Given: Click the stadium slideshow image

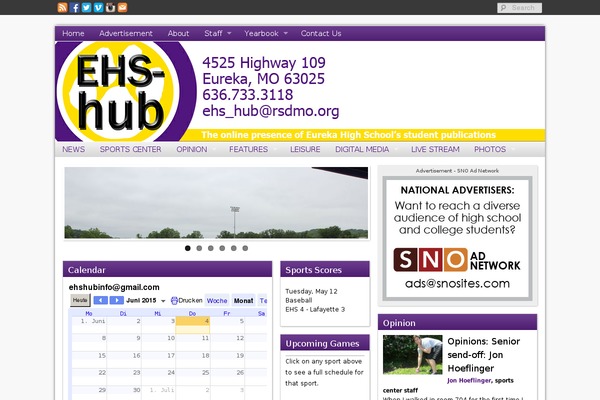Looking at the screenshot, I should 216,202.
